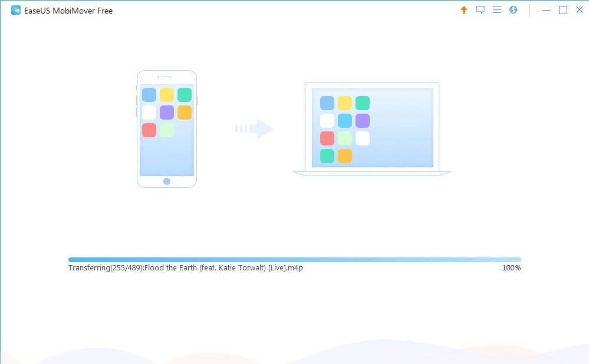Click the transfer progress bar
The image size is (589, 364).
point(295,260)
